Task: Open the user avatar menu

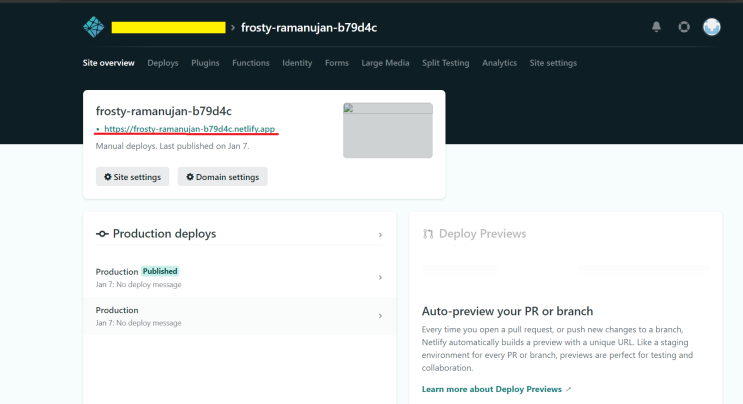Action: click(712, 27)
